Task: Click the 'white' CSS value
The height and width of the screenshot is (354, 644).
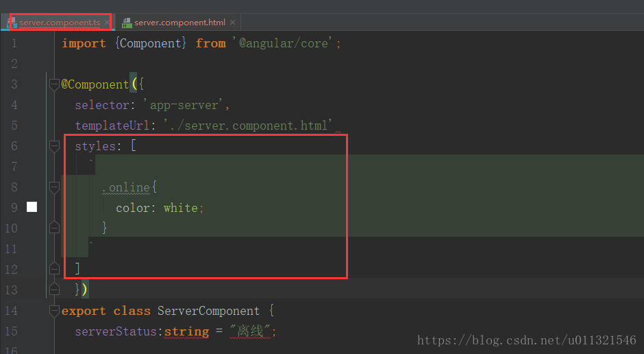Action: 181,208
